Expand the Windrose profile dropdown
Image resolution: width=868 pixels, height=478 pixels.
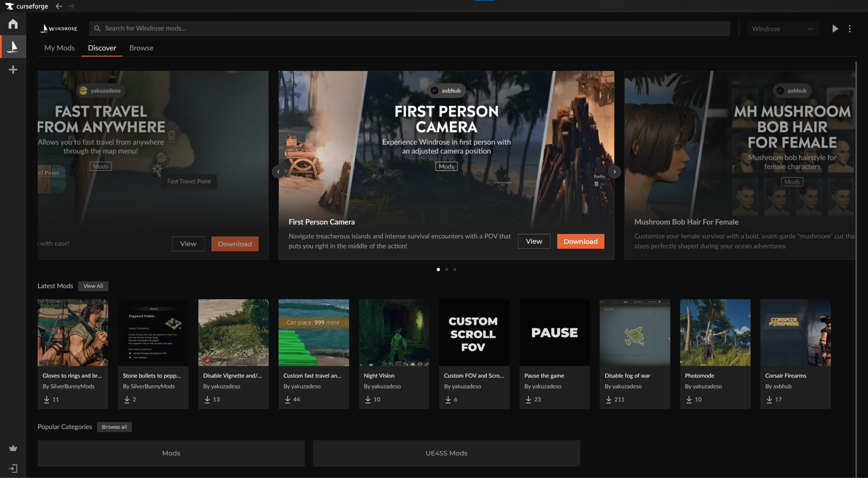click(783, 29)
